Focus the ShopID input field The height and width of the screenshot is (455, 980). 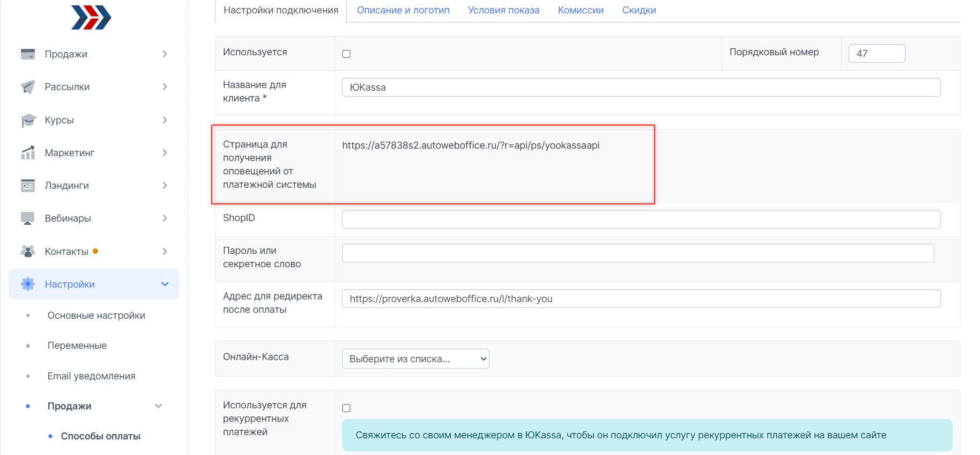[641, 219]
